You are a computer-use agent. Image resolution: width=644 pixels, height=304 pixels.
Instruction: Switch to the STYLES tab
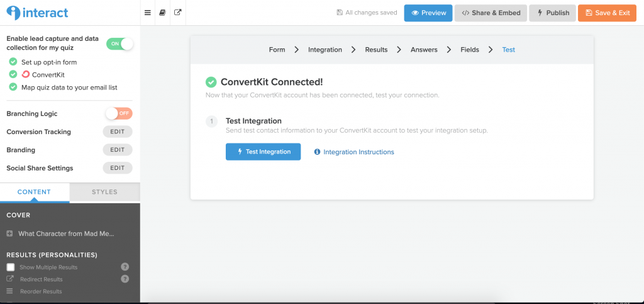coord(105,192)
